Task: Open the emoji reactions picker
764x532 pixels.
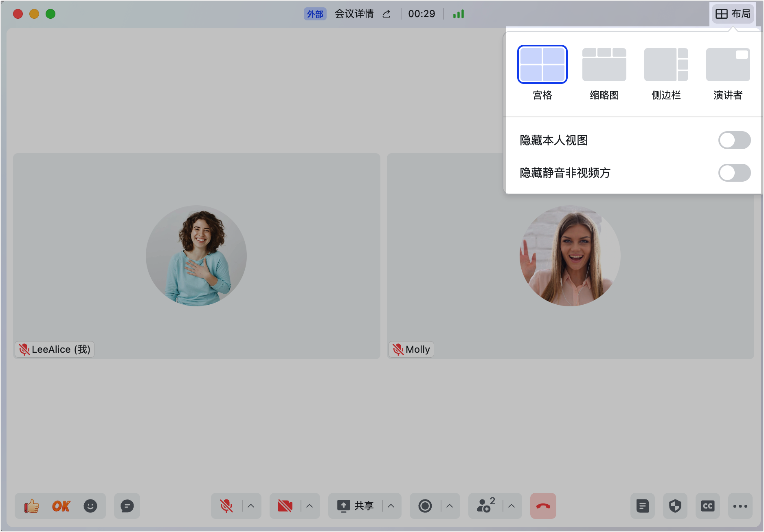Action: pyautogui.click(x=90, y=506)
